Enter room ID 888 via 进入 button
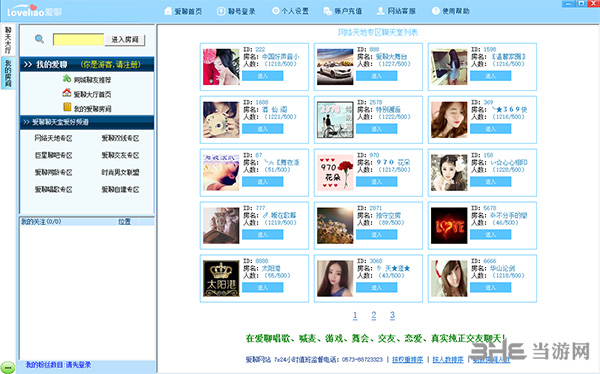This screenshot has height=374, width=600. tap(377, 76)
